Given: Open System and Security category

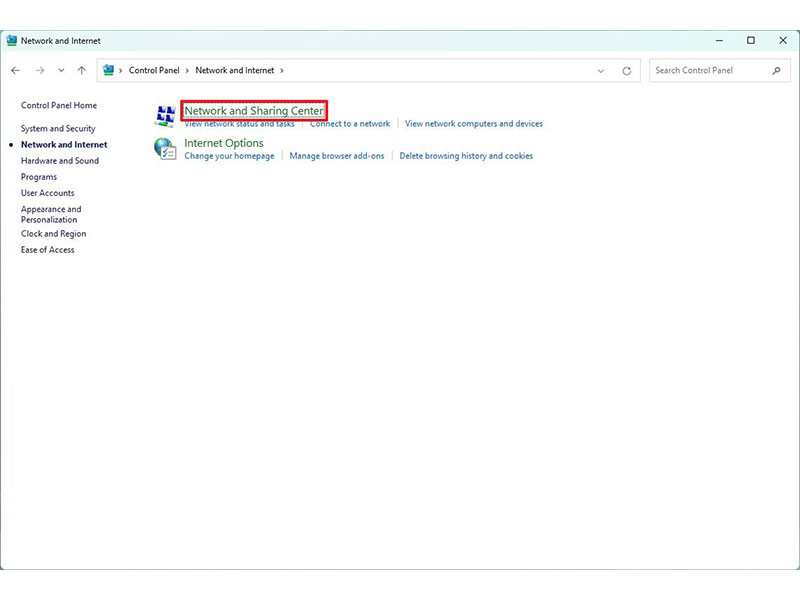Looking at the screenshot, I should (x=58, y=129).
